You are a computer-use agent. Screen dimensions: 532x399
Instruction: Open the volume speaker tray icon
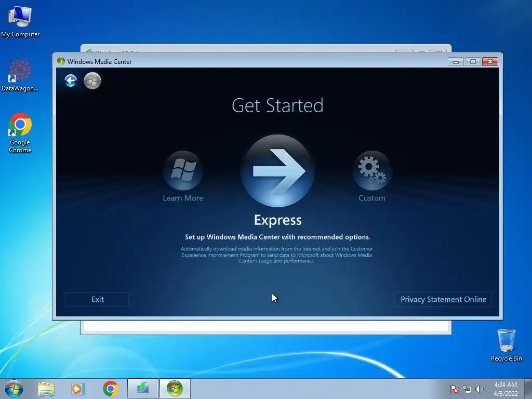pos(480,390)
